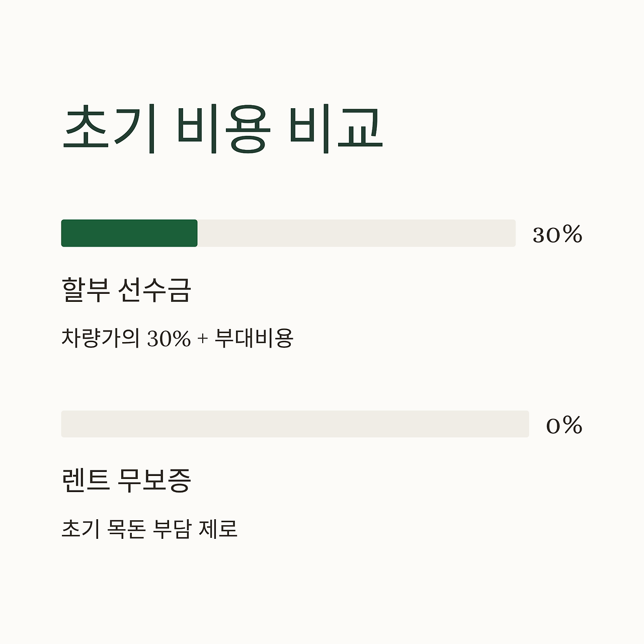Select the green filled part of the 30% bar
This screenshot has width=644, height=644.
pos(129,233)
